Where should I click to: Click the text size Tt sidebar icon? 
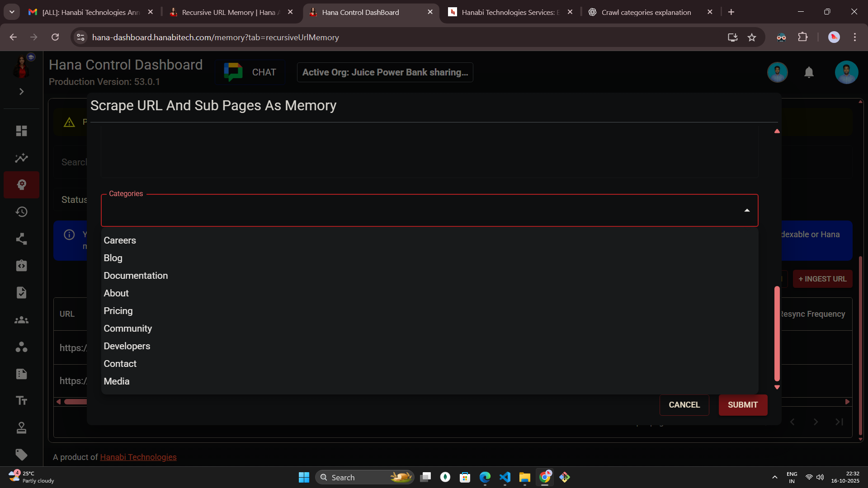click(x=21, y=401)
